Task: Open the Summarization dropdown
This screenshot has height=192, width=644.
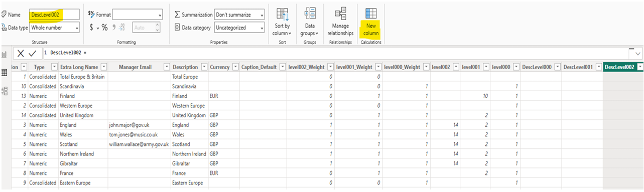Action: (239, 15)
